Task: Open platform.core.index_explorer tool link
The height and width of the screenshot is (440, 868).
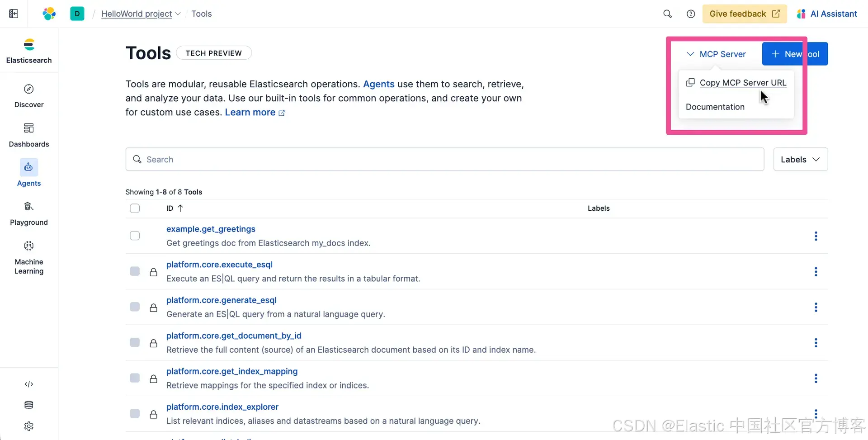Action: pos(222,407)
